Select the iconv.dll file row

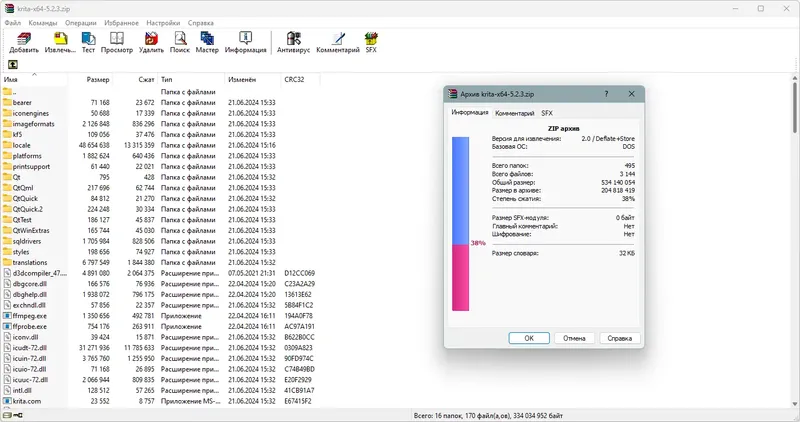[158, 337]
